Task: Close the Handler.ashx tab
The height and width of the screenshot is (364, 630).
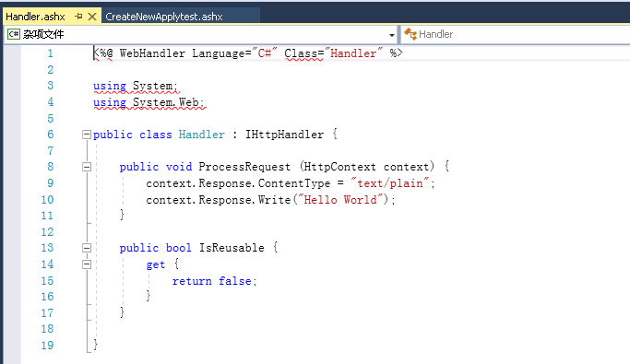Action: (92, 17)
